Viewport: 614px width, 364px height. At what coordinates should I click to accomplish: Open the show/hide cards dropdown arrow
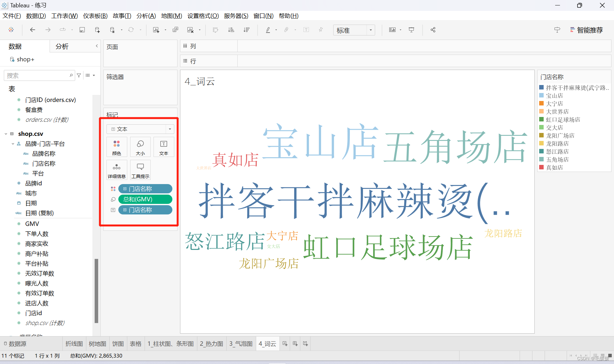coord(400,30)
